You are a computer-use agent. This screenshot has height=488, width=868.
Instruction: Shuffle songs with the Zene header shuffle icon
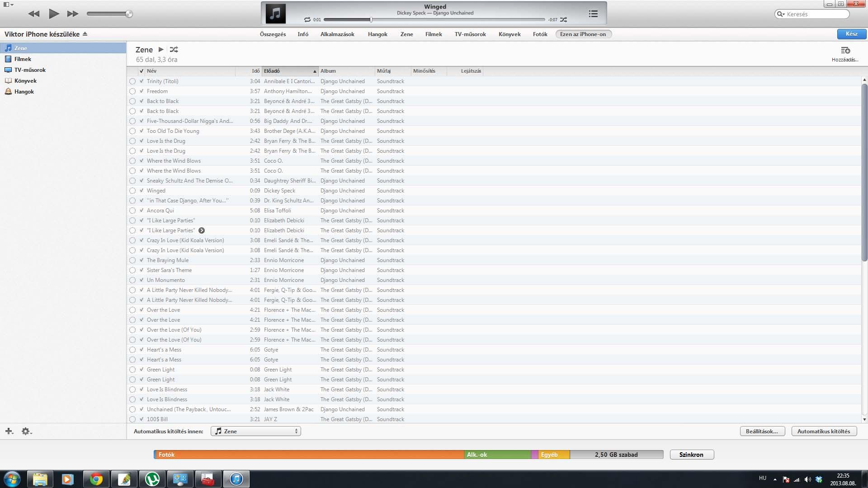[174, 50]
